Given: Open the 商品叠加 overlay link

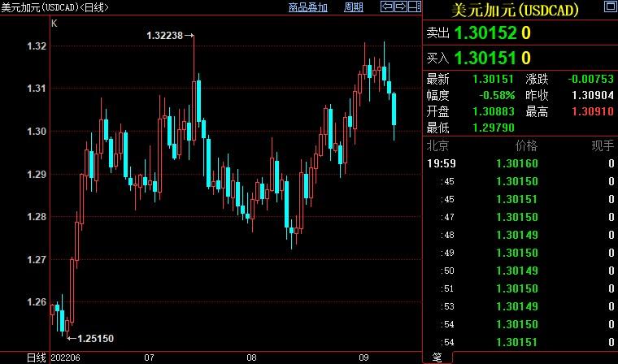Looking at the screenshot, I should click(308, 7).
